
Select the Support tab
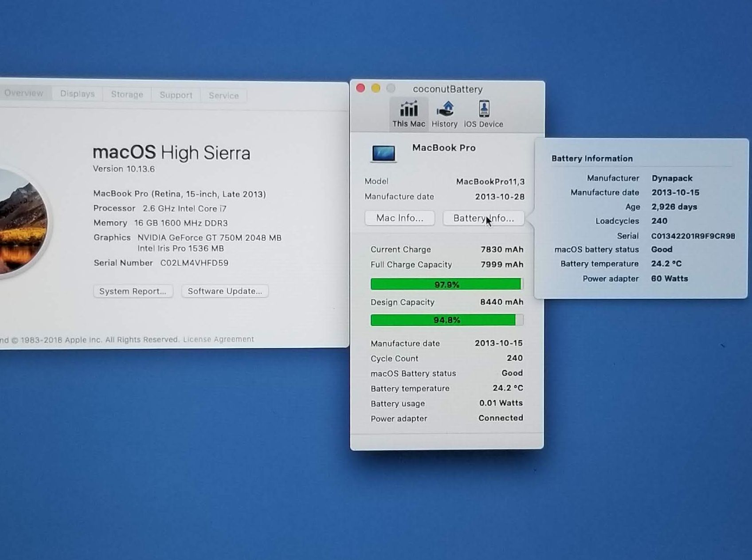point(176,95)
